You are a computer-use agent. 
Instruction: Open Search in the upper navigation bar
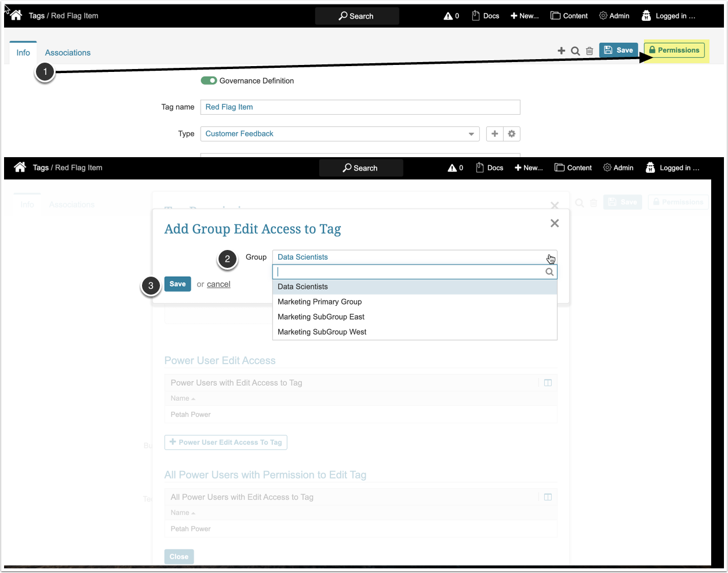point(356,16)
